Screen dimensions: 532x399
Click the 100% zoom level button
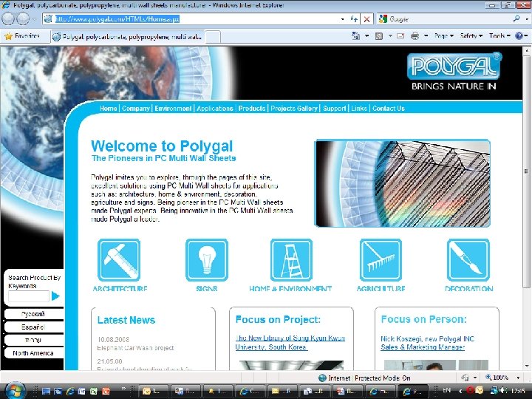(497, 378)
